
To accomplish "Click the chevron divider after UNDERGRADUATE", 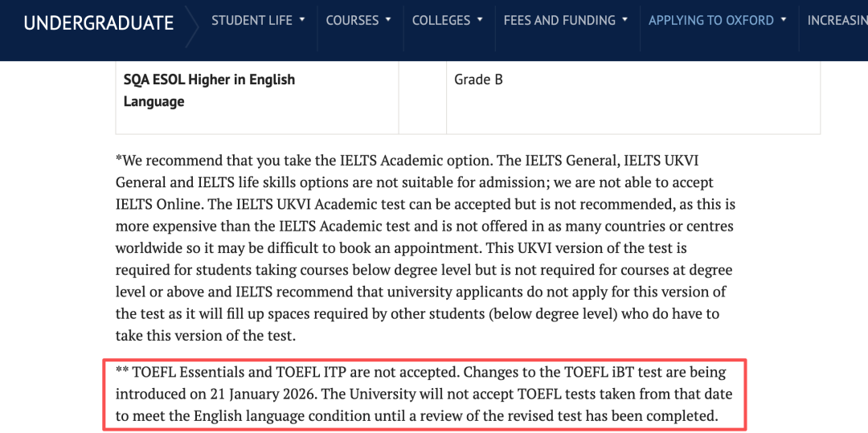I will 192,26.
